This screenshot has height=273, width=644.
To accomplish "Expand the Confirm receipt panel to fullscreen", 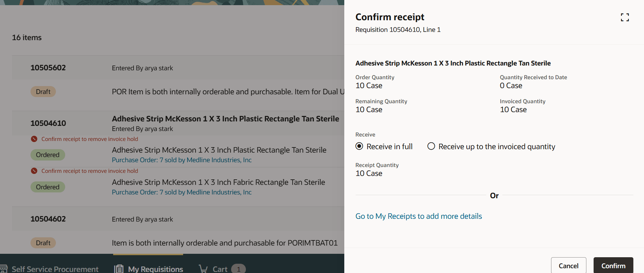I will click(625, 17).
